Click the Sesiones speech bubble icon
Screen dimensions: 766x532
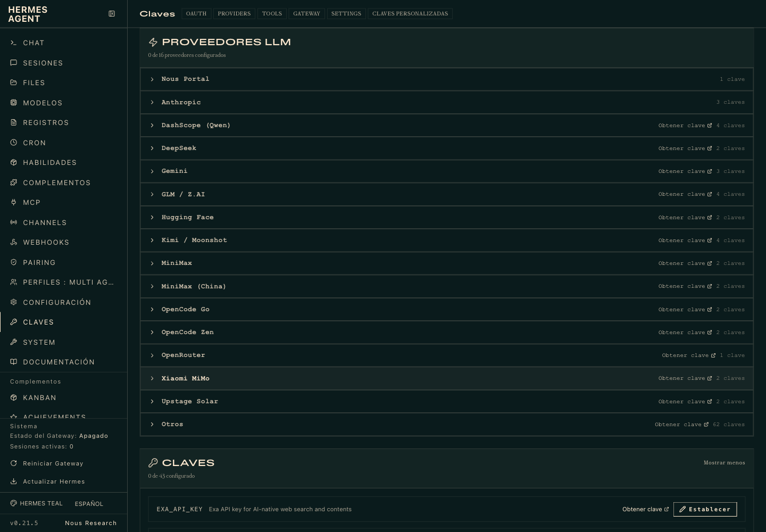14,63
